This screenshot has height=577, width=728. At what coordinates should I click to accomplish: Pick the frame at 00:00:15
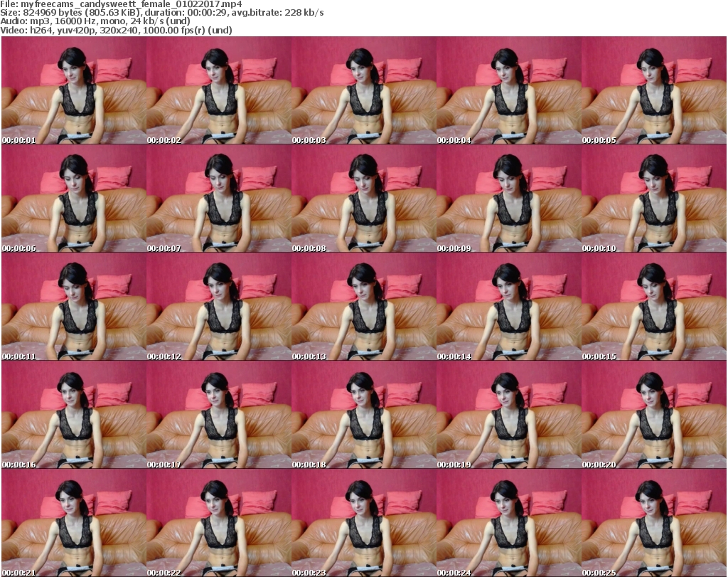[x=654, y=307]
